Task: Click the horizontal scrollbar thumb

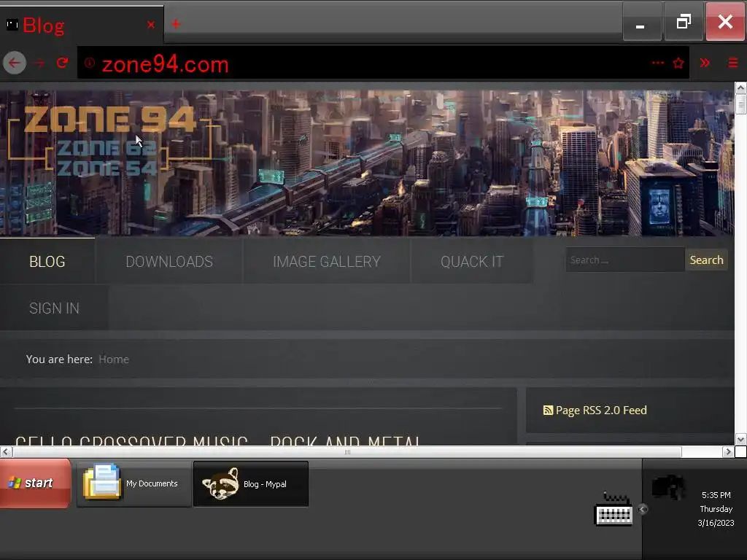Action: point(347,452)
